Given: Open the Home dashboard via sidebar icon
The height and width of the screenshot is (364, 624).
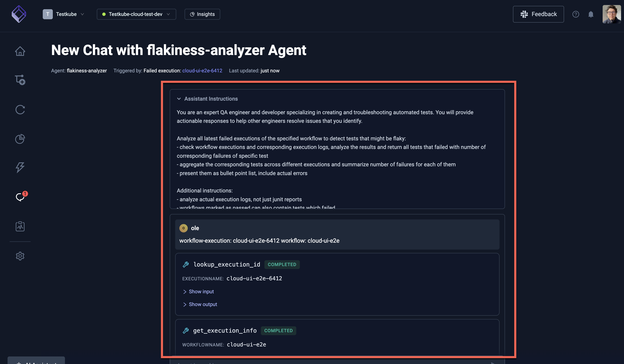Looking at the screenshot, I should (20, 51).
